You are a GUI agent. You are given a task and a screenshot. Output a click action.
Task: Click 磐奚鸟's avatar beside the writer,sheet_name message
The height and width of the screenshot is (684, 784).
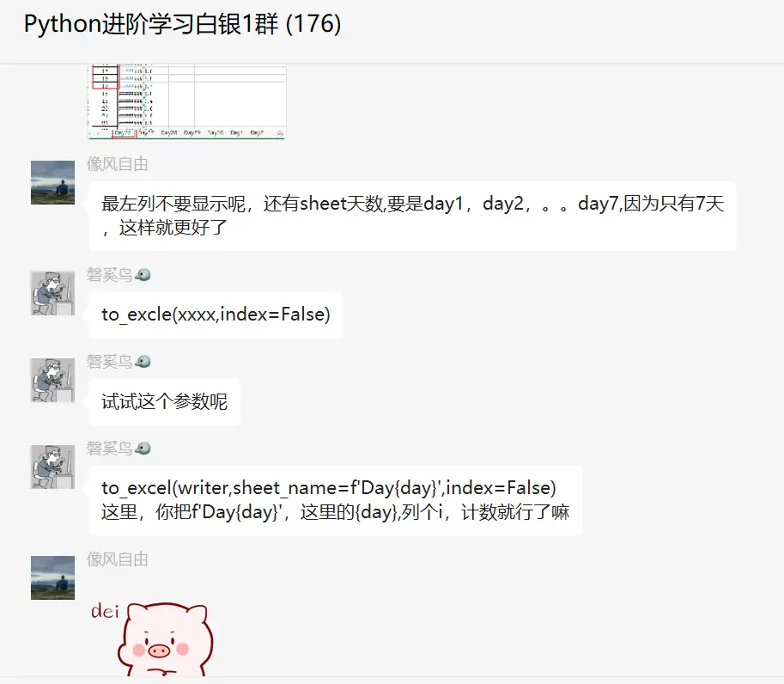(x=52, y=467)
